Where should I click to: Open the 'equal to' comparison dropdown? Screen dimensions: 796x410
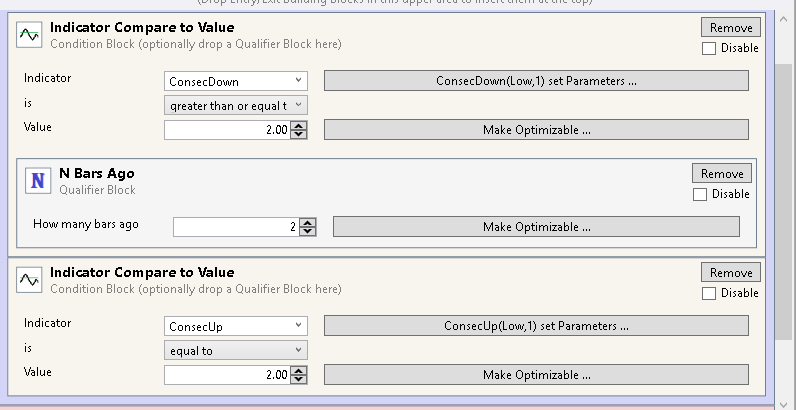(236, 350)
